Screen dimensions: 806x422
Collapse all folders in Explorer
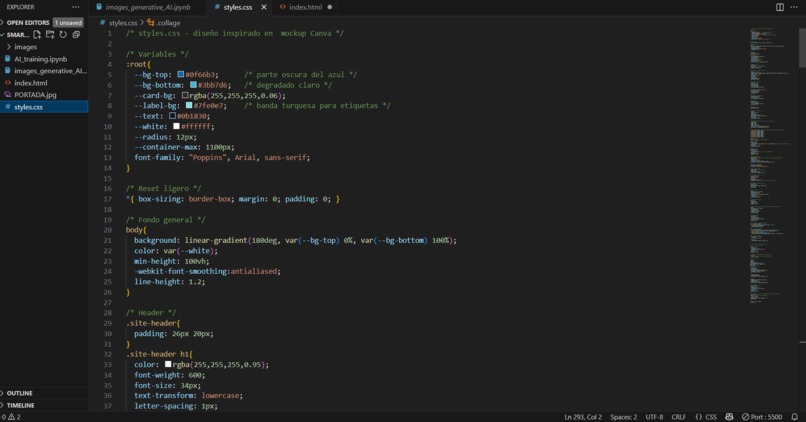[76, 34]
